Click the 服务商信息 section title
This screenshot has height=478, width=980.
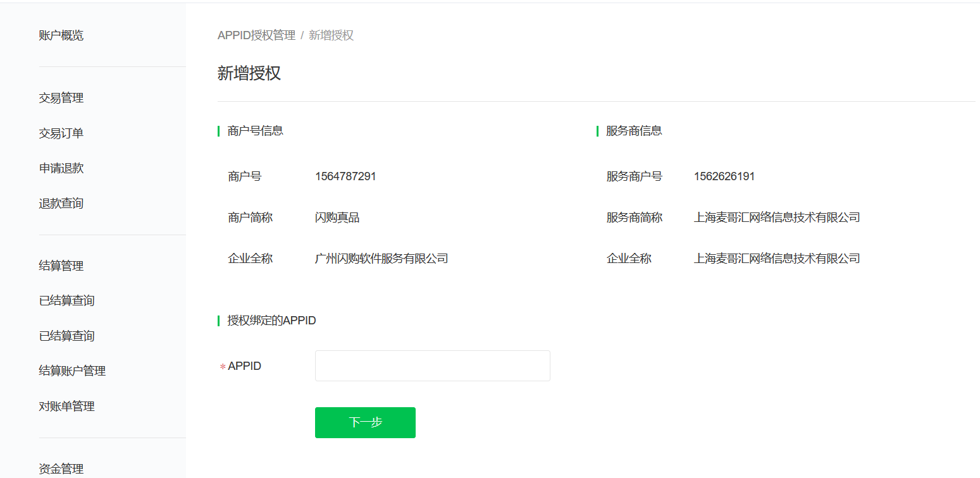[634, 131]
